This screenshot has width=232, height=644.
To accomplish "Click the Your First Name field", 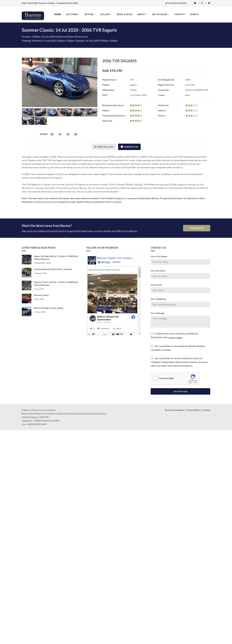I will 180,262.
